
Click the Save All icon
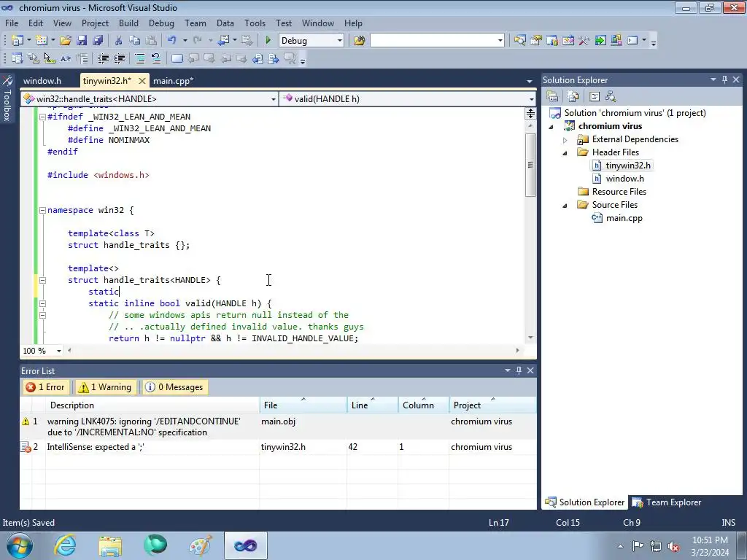[x=98, y=41]
